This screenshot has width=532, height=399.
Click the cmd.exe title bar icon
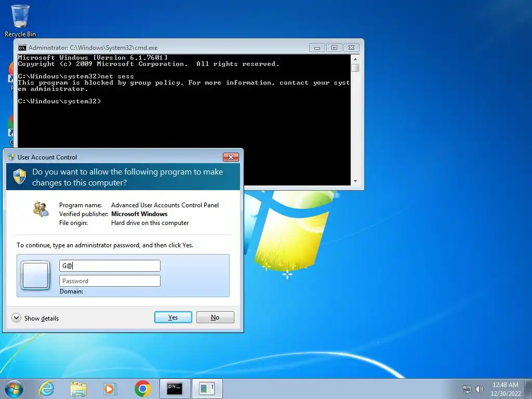pos(22,47)
